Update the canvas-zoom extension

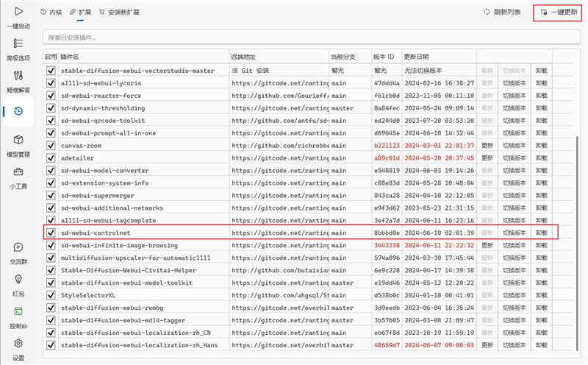(487, 145)
